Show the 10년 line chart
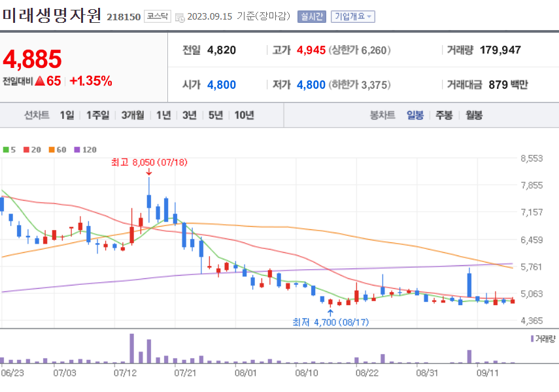Image resolution: width=559 pixels, height=392 pixels. click(x=245, y=115)
